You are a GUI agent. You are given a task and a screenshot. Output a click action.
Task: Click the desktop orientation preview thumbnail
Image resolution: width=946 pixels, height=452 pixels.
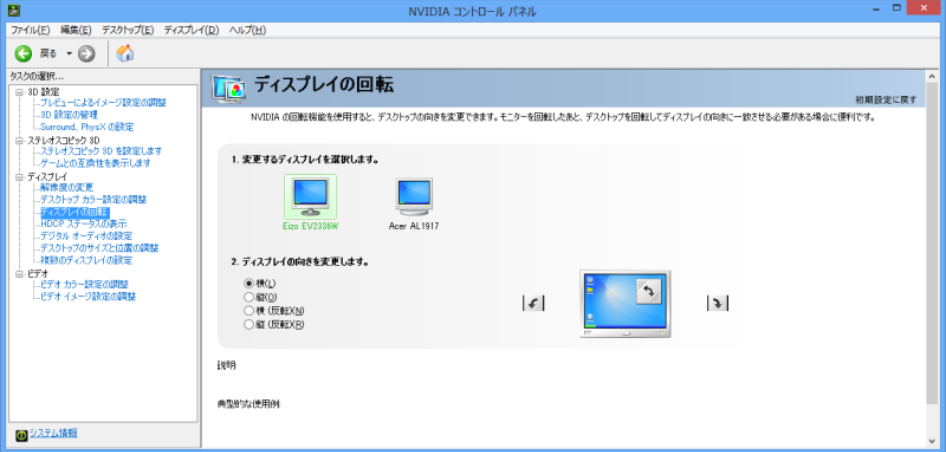coord(625,304)
